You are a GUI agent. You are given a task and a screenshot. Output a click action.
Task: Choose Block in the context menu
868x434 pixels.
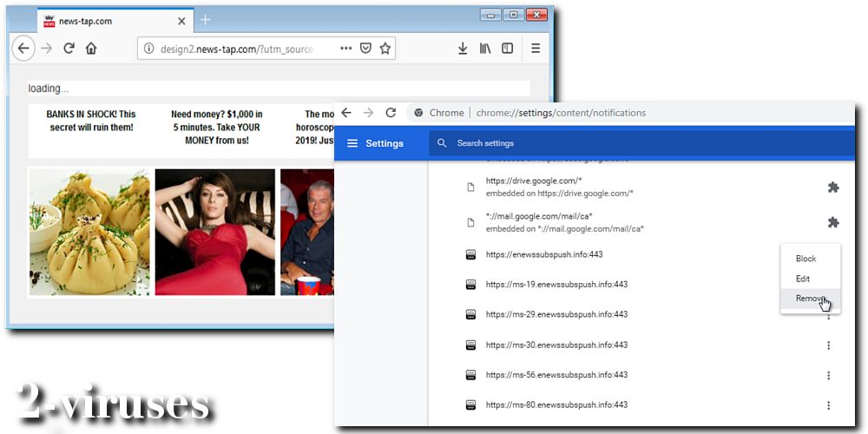[811, 259]
